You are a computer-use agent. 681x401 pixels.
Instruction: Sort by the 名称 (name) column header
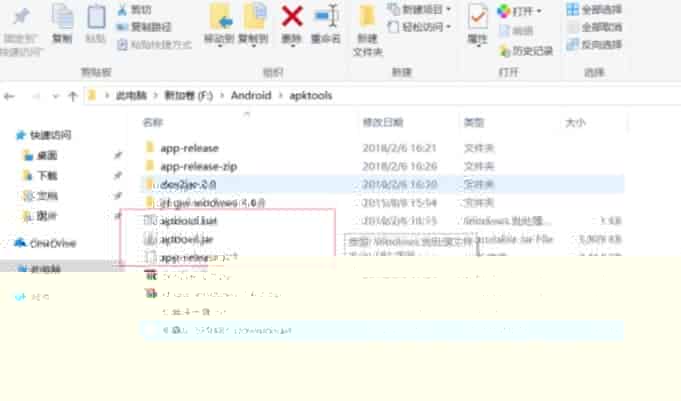pyautogui.click(x=152, y=123)
